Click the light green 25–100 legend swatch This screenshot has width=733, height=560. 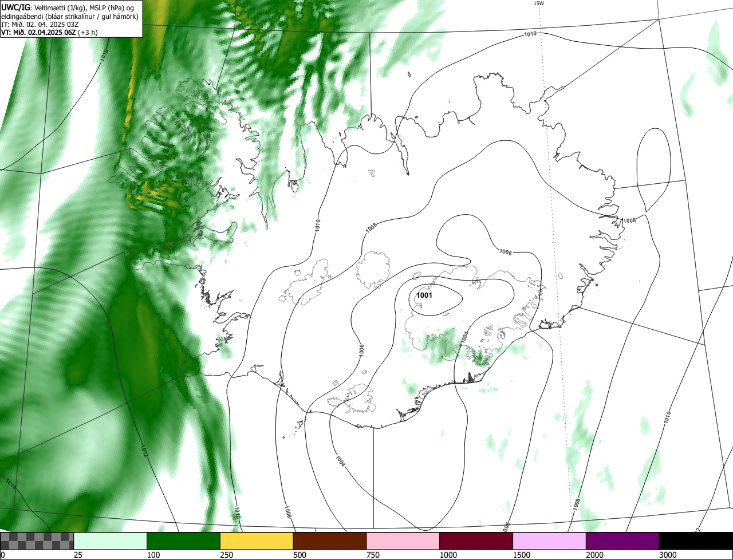tap(111, 541)
